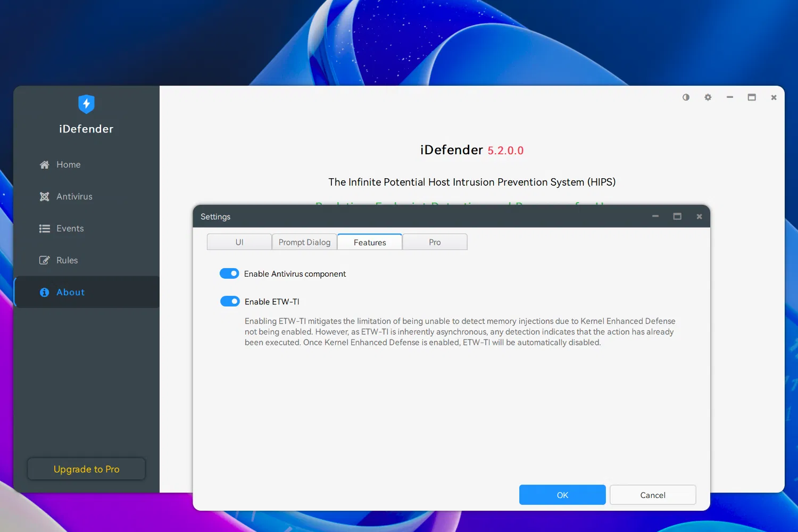Confirm settings with OK button
This screenshot has width=798, height=532.
(x=562, y=495)
